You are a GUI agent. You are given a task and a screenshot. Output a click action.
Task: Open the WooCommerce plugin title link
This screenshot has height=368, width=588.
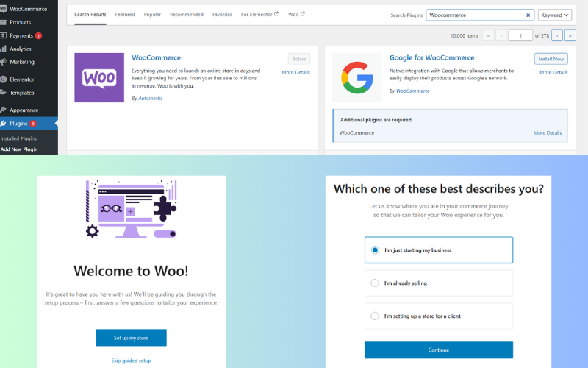(x=156, y=58)
